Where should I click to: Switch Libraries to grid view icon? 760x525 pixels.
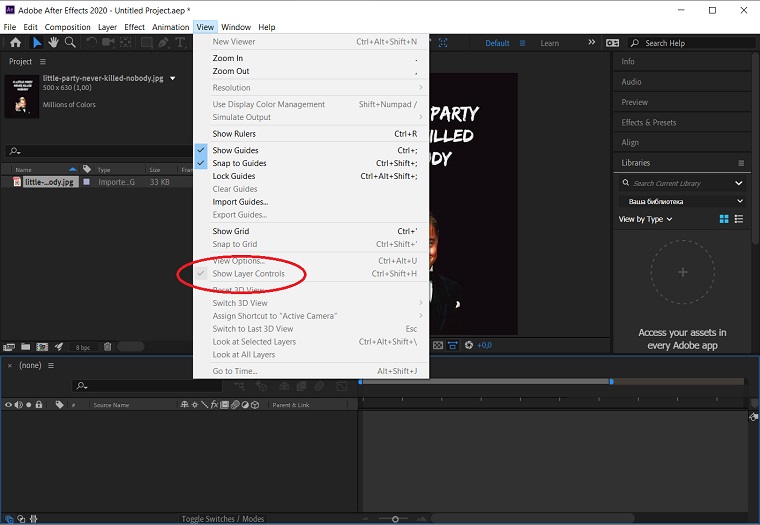[725, 219]
